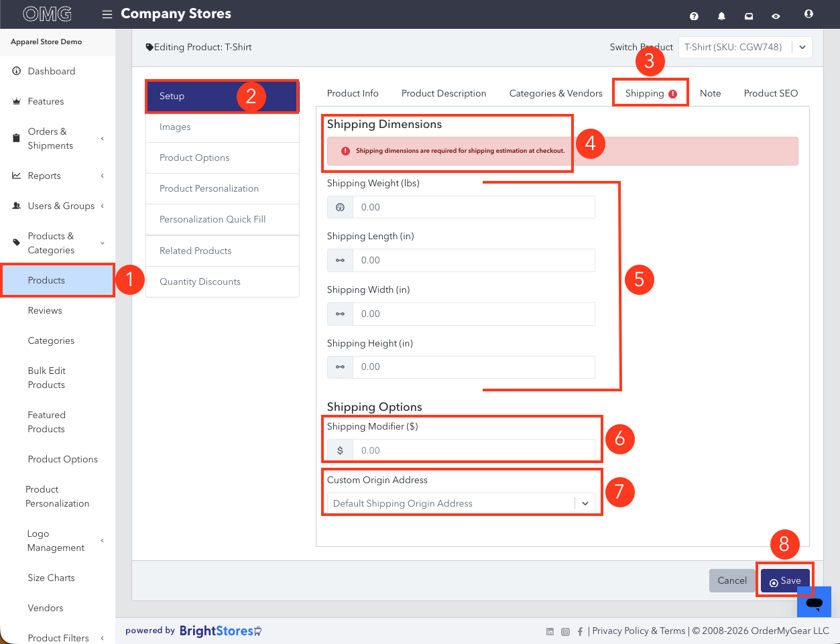Toggle the hamburger menu icon

pyautogui.click(x=107, y=14)
